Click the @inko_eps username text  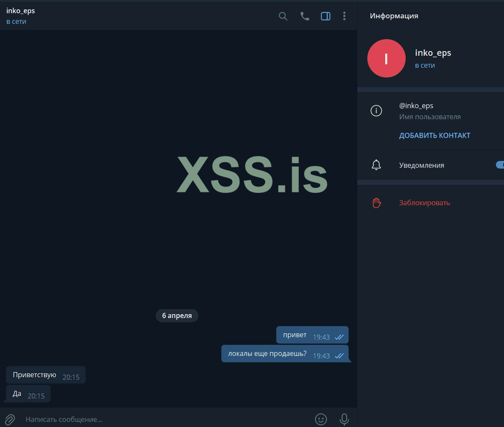click(x=416, y=106)
